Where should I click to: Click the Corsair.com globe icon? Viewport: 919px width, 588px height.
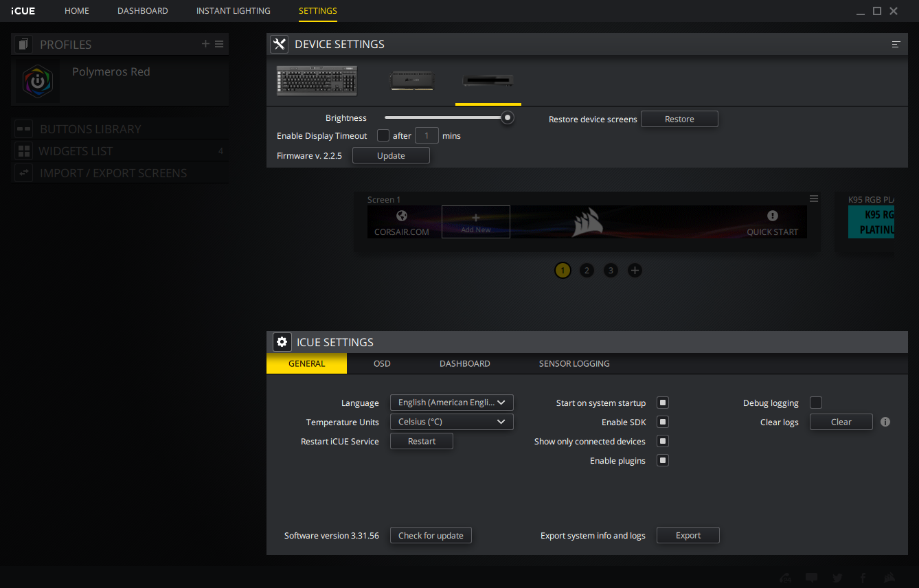coord(402,216)
